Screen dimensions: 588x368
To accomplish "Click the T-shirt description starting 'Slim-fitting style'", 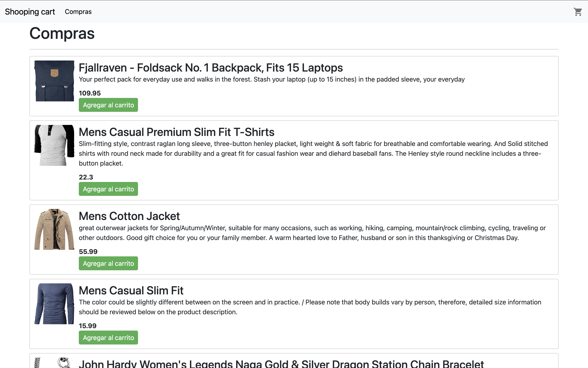I will click(313, 154).
